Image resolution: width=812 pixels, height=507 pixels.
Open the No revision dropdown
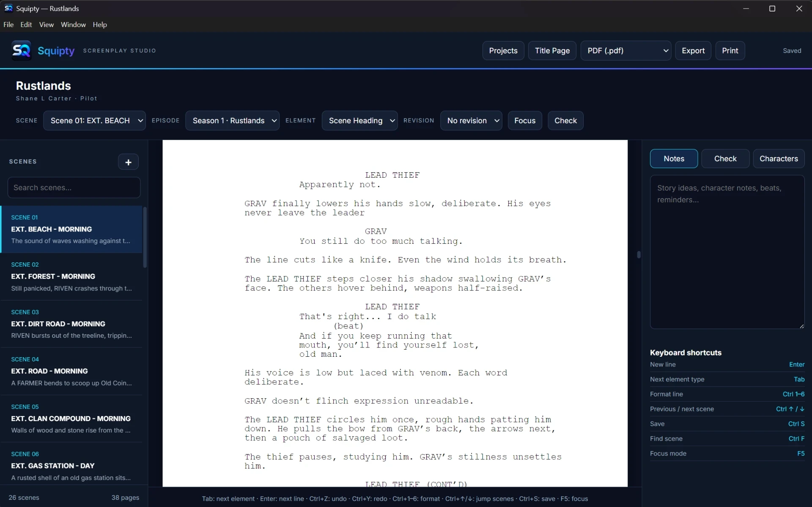click(471, 121)
